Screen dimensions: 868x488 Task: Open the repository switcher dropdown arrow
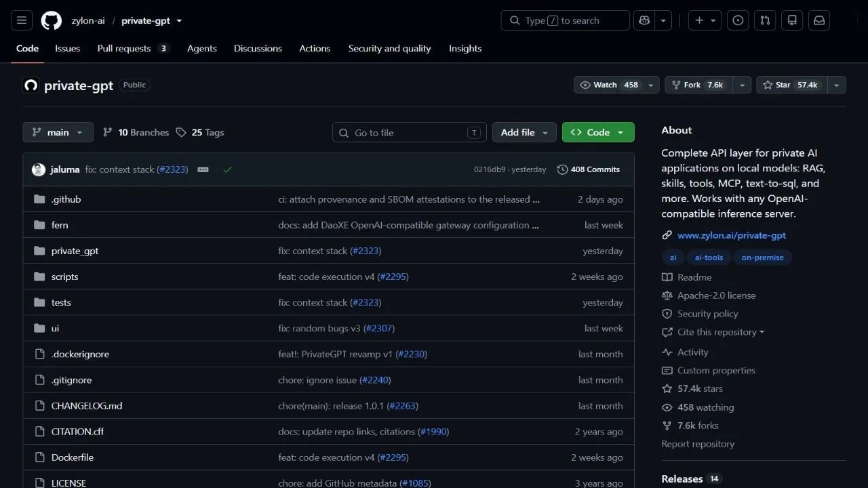click(x=179, y=20)
